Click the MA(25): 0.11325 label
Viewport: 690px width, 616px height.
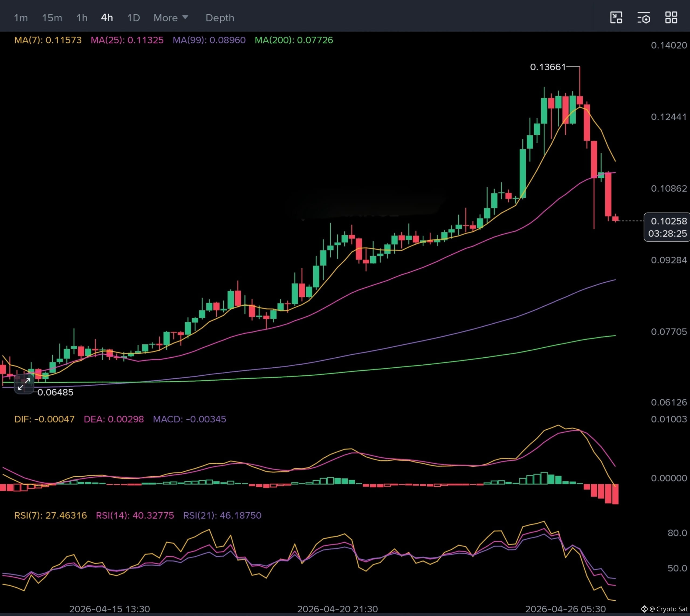pyautogui.click(x=127, y=40)
